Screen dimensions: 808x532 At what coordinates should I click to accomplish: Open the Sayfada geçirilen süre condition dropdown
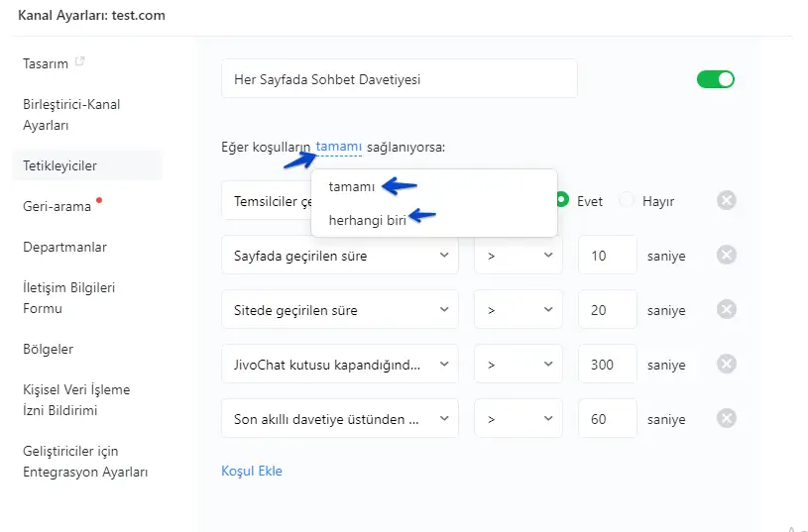(x=339, y=256)
